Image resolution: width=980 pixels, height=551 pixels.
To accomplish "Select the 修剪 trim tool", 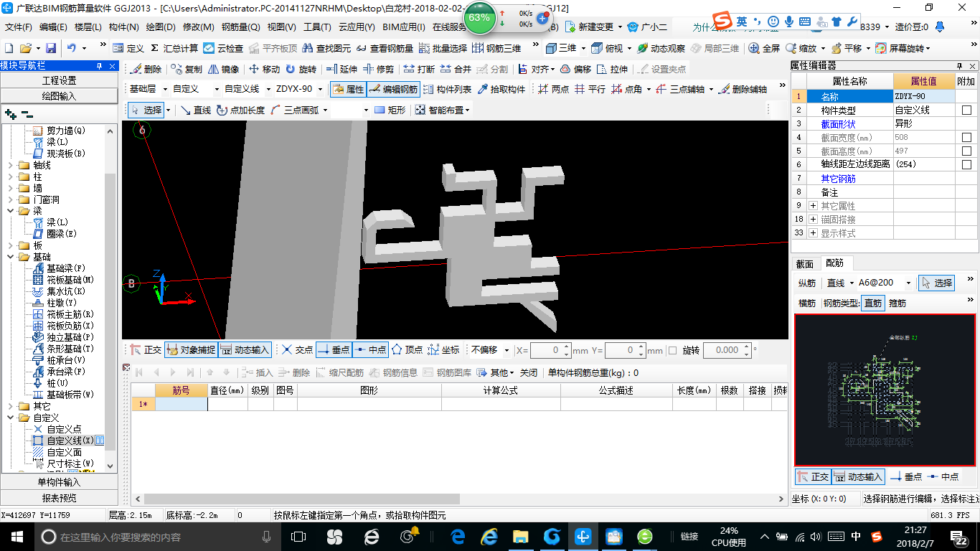I will point(378,70).
